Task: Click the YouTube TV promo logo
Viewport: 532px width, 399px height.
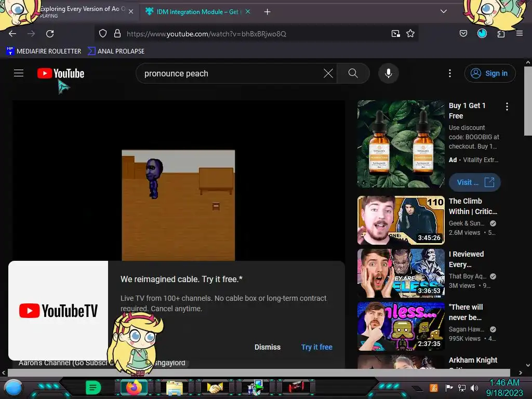Action: (58, 311)
